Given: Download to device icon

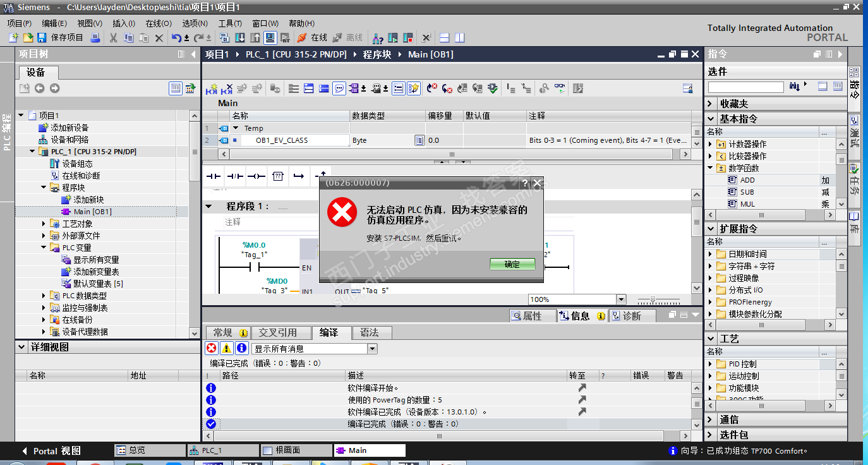Looking at the screenshot, I should click(240, 38).
